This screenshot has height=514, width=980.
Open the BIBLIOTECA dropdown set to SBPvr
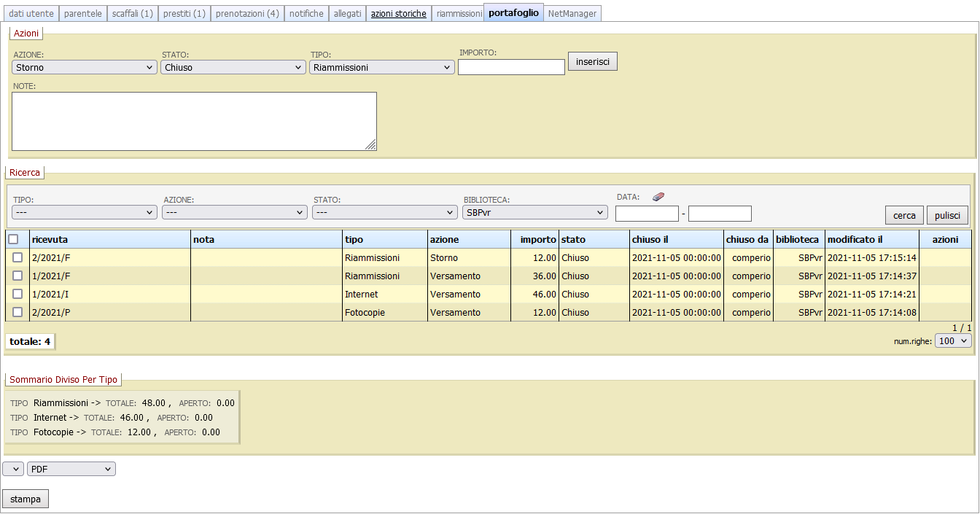(535, 212)
